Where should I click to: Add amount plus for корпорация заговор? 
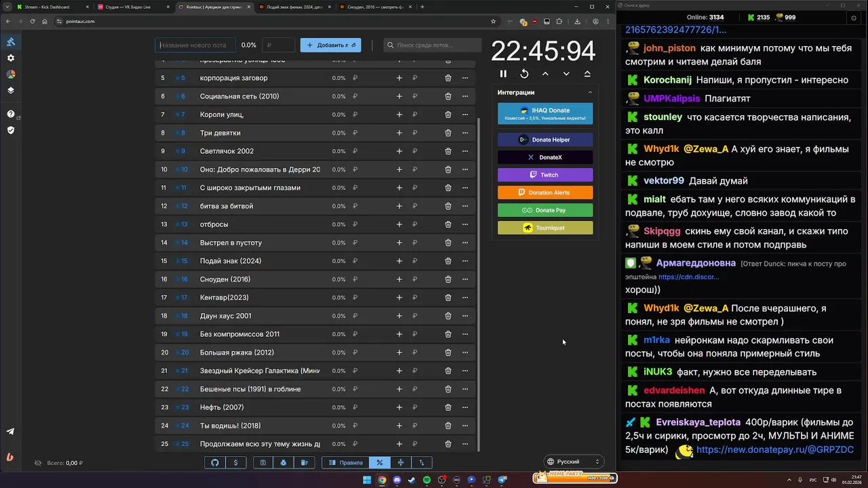click(x=399, y=78)
